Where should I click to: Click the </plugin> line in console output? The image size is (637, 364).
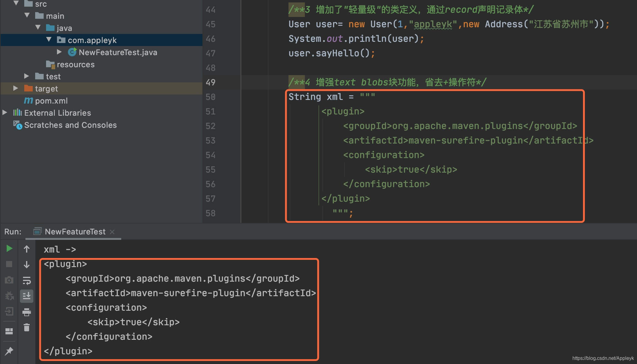tap(68, 351)
